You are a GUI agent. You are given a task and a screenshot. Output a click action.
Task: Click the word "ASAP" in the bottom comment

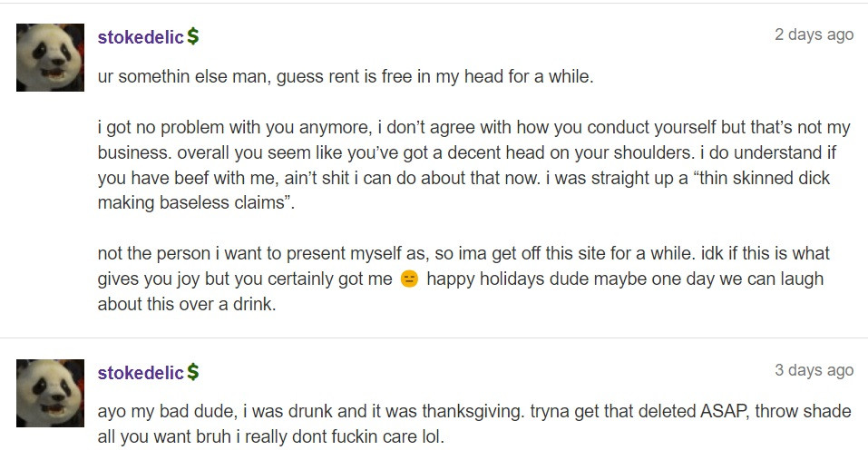pos(722,411)
